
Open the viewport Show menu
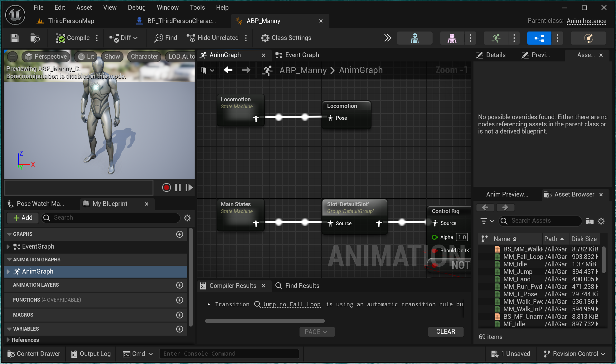112,57
